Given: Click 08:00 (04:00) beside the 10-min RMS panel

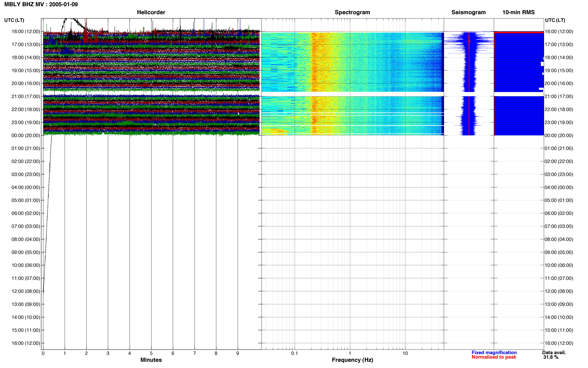Looking at the screenshot, I should coord(559,239).
